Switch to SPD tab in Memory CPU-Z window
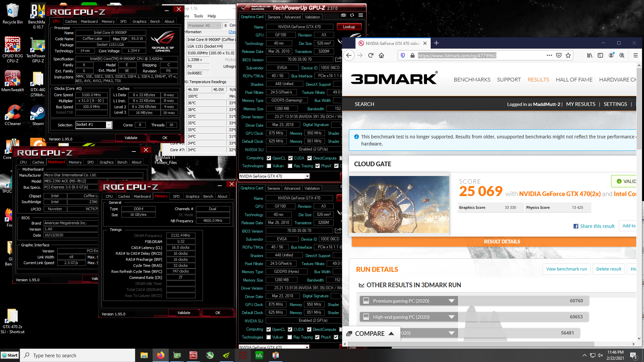The height and width of the screenshot is (362, 644). pyautogui.click(x=176, y=196)
